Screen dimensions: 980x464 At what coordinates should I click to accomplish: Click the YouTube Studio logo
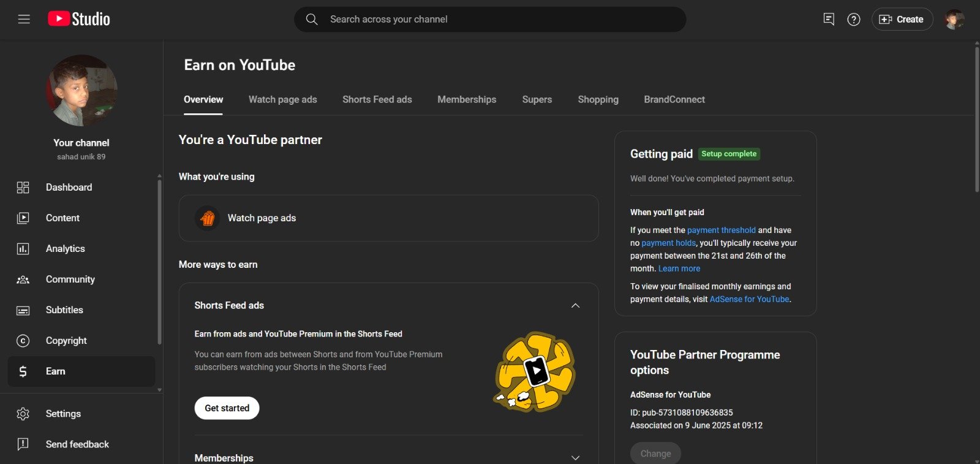point(79,19)
